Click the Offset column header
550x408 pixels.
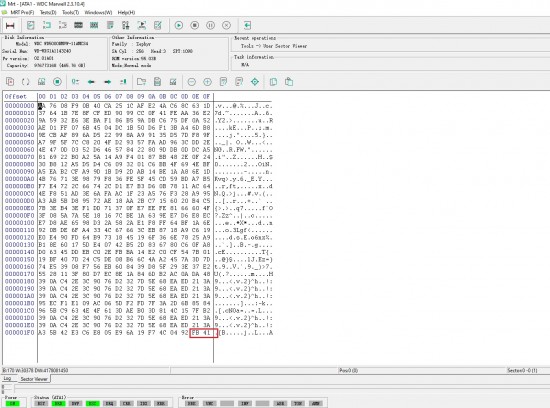(x=15, y=96)
